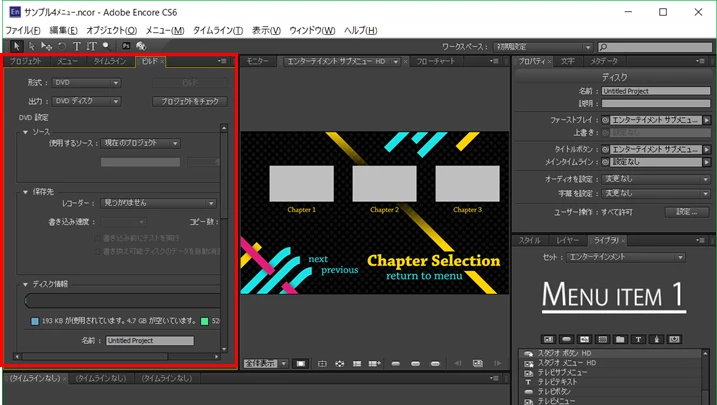
Task: Select the Zoom magnifier tool
Action: coord(107,46)
